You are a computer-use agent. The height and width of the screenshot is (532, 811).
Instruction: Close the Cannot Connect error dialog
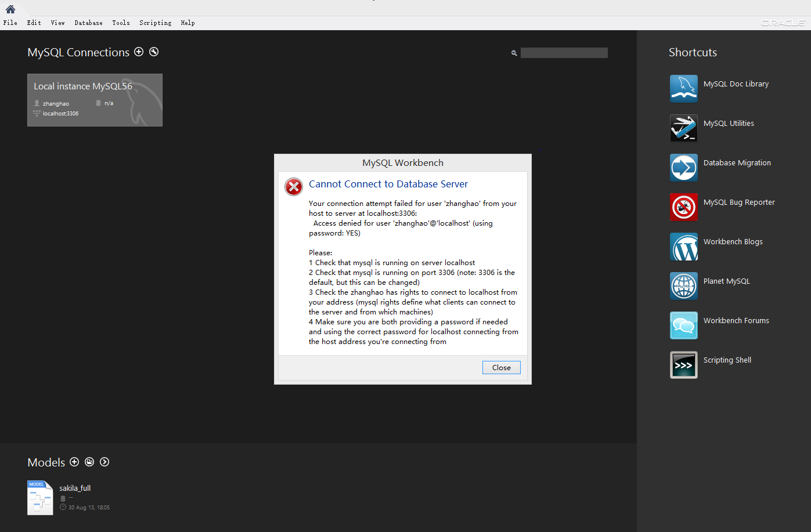coord(502,367)
